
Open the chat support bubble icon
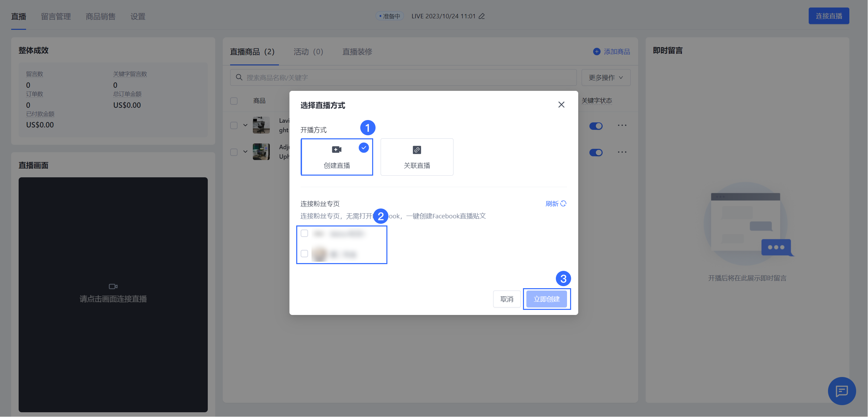pos(842,391)
